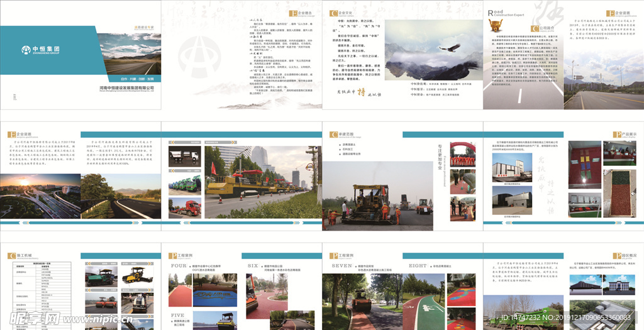Click the gold C badge beside 公司简介

[x=535, y=29]
